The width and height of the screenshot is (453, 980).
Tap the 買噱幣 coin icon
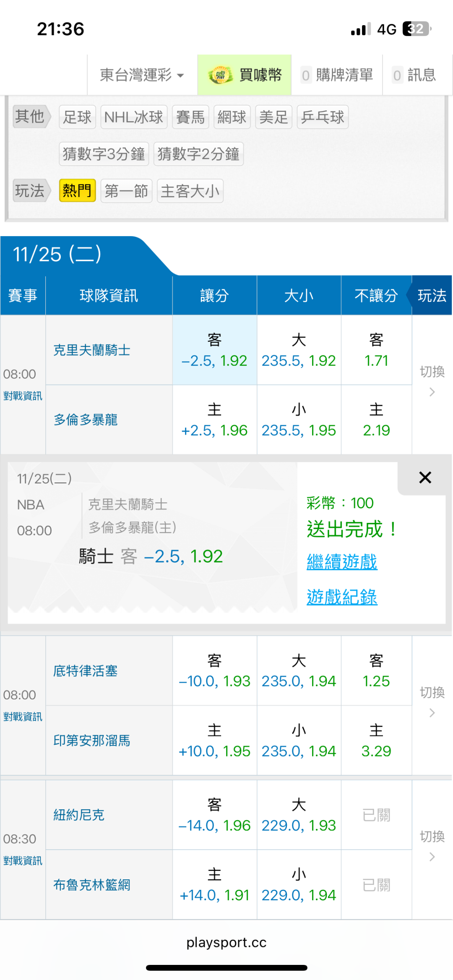(220, 75)
